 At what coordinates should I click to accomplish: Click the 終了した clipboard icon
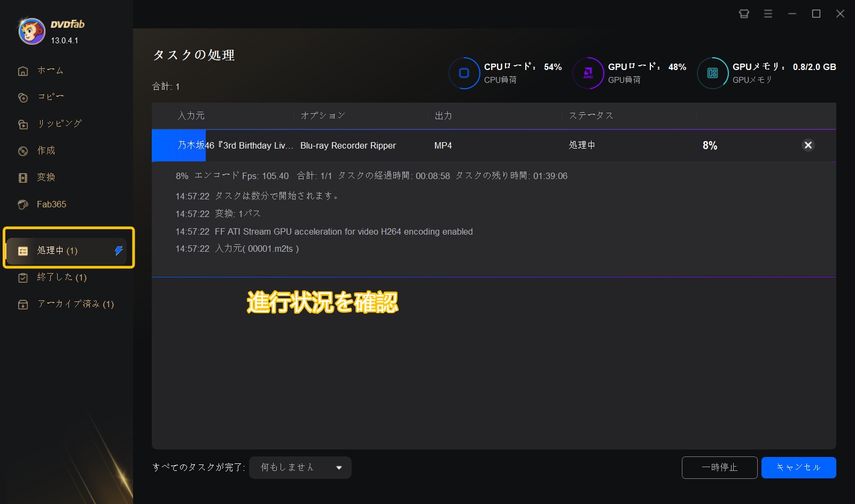[23, 277]
